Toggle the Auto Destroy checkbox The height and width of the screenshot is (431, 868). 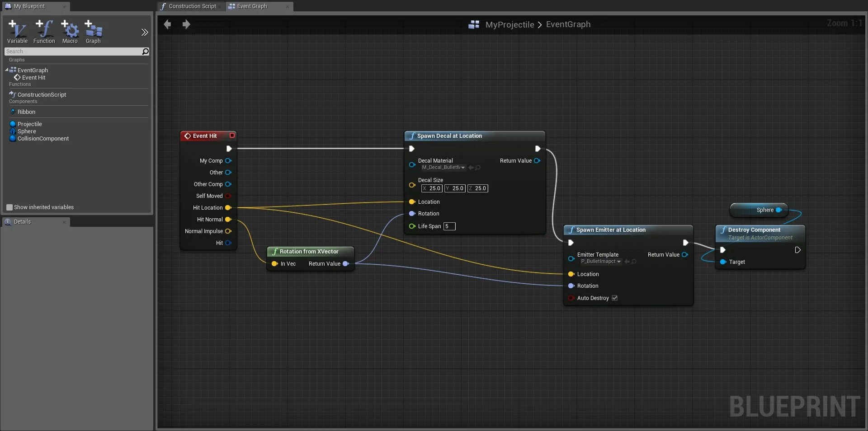[x=615, y=298]
